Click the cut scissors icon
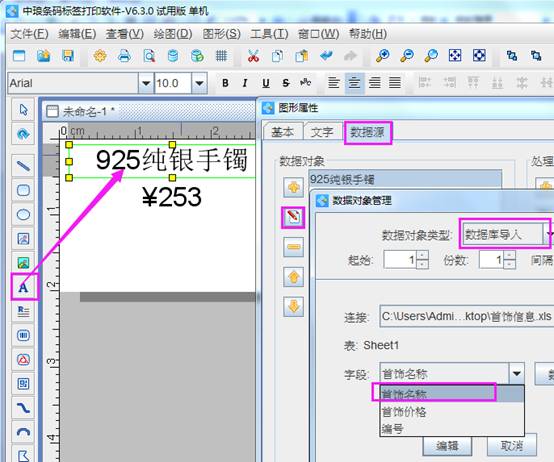The height and width of the screenshot is (462, 554). click(253, 56)
